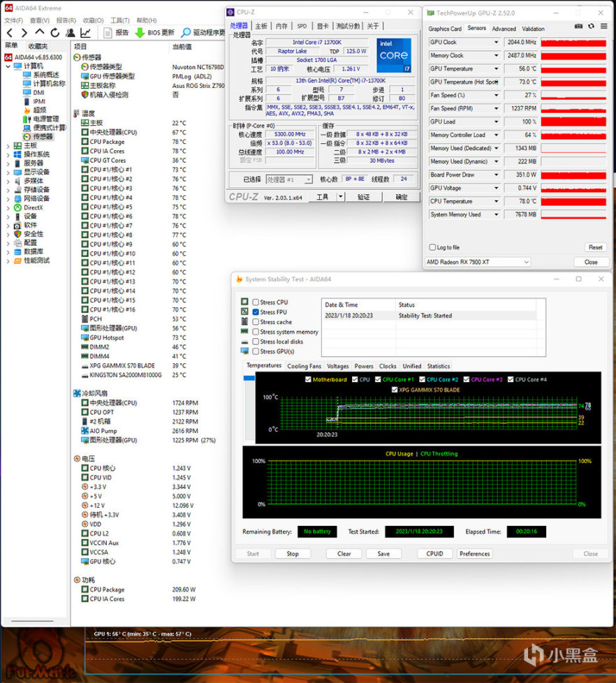The height and width of the screenshot is (683, 616).
Task: Enable Log to file in GPU-Z
Action: point(432,247)
